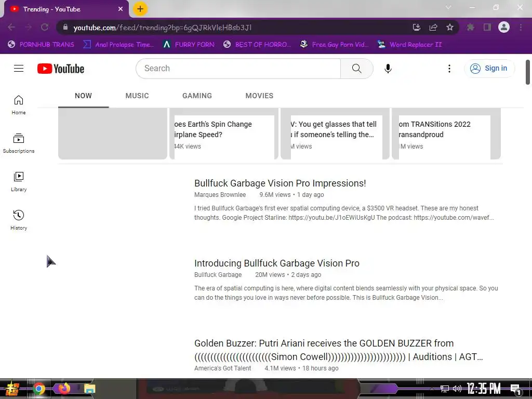Open the notification center icon

(516, 390)
